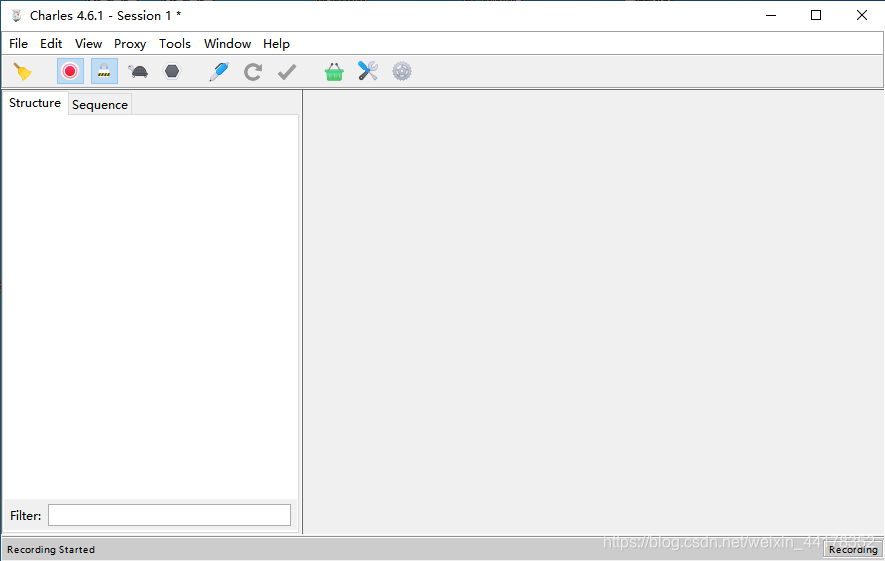885x561 pixels.
Task: Open the Edit menu
Action: (x=51, y=43)
